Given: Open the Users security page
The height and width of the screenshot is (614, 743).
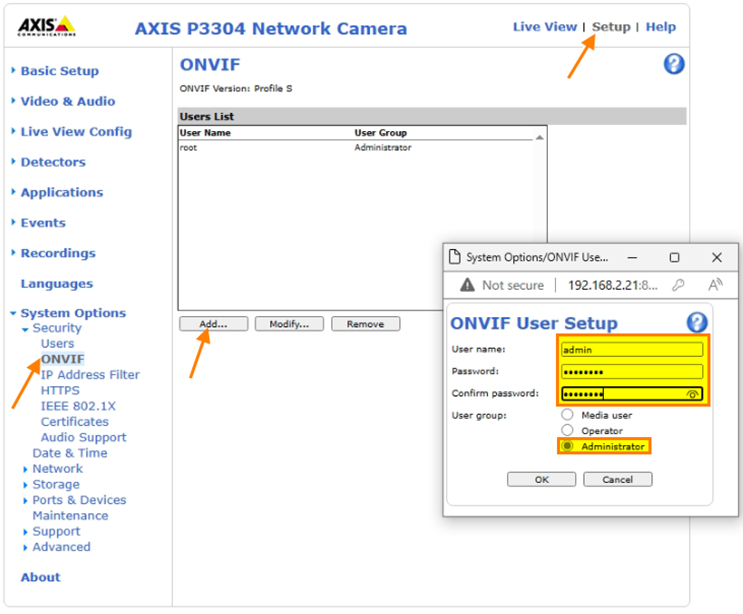Looking at the screenshot, I should point(57,343).
